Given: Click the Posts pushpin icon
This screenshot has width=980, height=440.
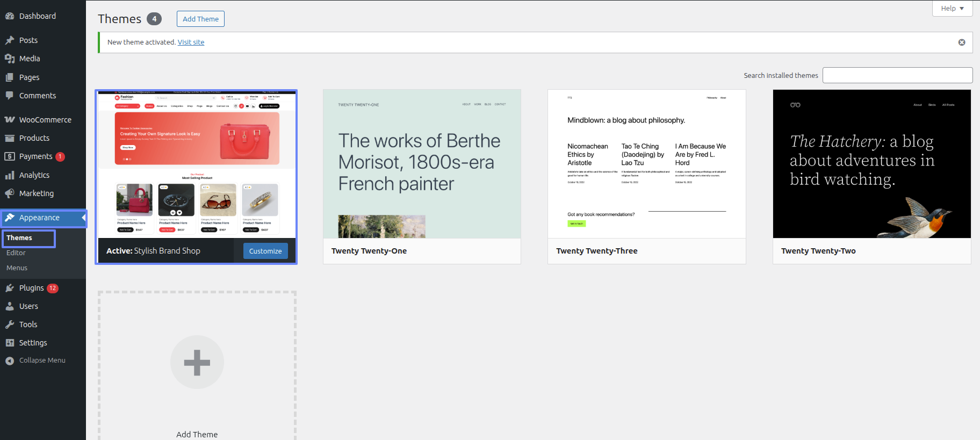Looking at the screenshot, I should [10, 40].
